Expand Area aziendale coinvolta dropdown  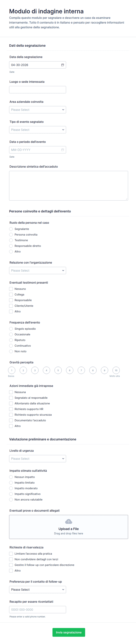pyautogui.click(x=38, y=110)
